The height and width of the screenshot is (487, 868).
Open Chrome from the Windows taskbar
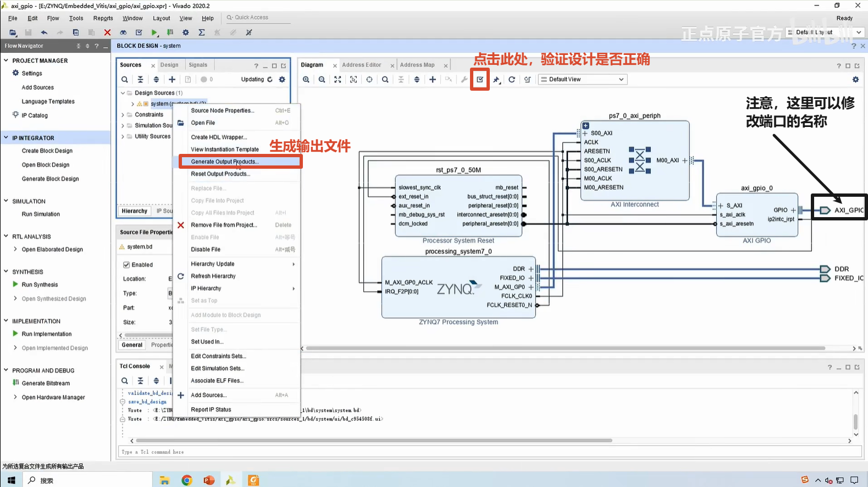(x=187, y=480)
